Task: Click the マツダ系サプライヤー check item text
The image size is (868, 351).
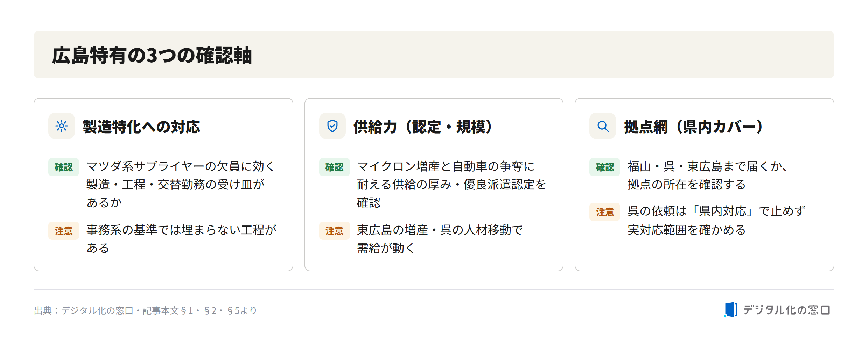Action: (x=181, y=184)
